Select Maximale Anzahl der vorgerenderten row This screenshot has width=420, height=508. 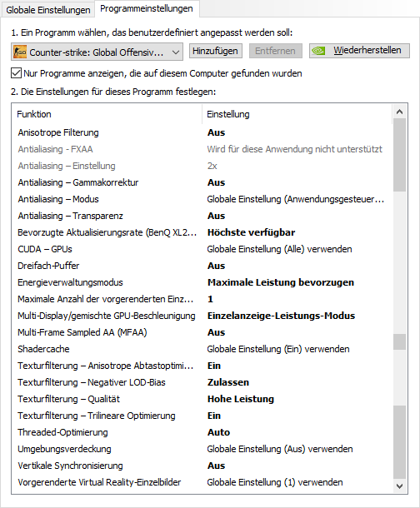pos(202,299)
